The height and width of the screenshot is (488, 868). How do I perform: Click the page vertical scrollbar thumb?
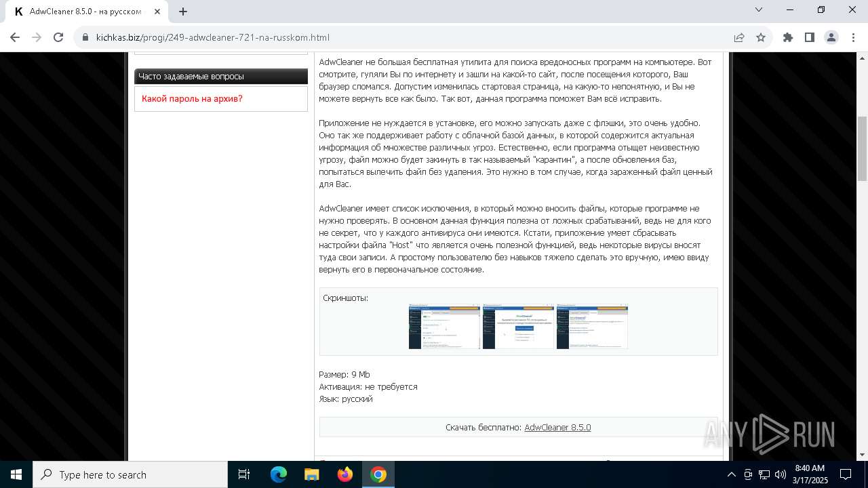click(x=862, y=148)
